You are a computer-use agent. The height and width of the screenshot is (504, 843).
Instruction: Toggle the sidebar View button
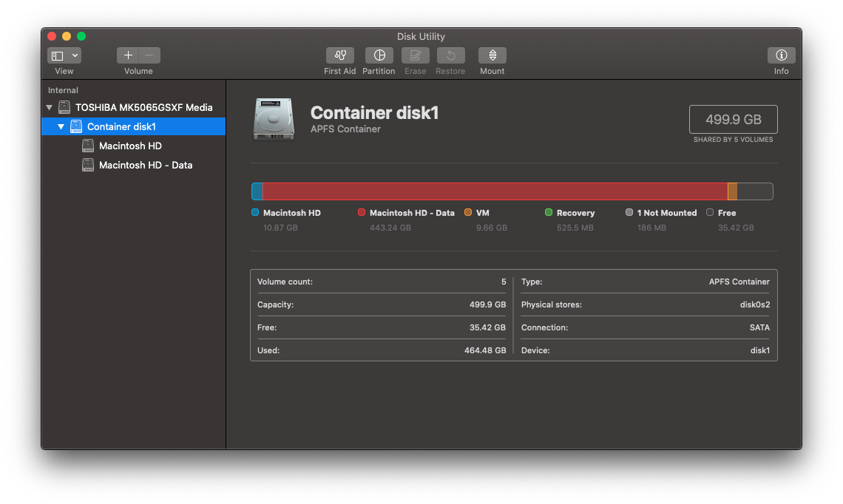click(58, 55)
